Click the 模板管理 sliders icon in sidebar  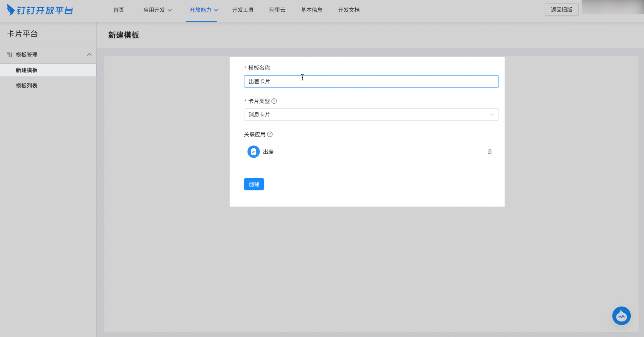pyautogui.click(x=10, y=55)
